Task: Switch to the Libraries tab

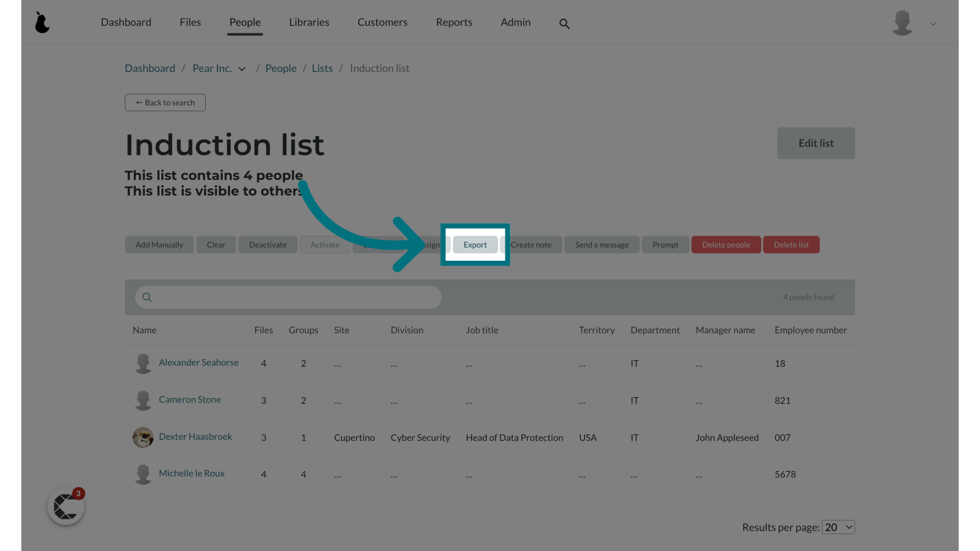Action: [x=309, y=22]
